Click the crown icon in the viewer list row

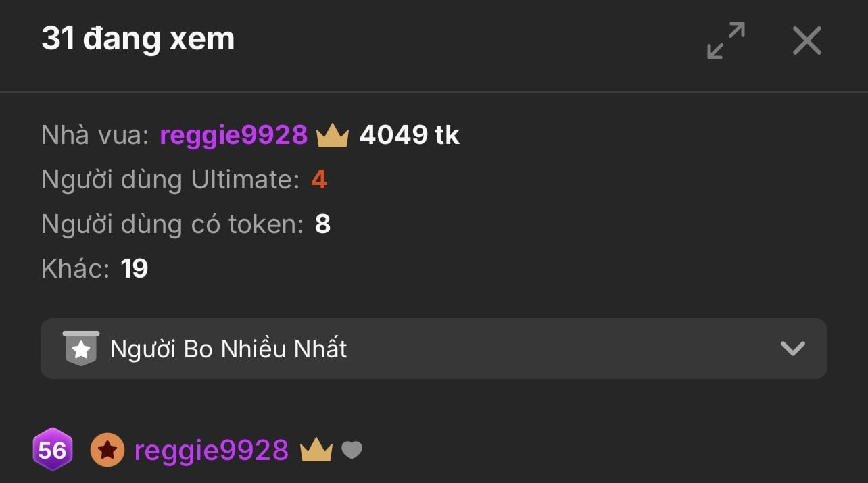pos(316,449)
